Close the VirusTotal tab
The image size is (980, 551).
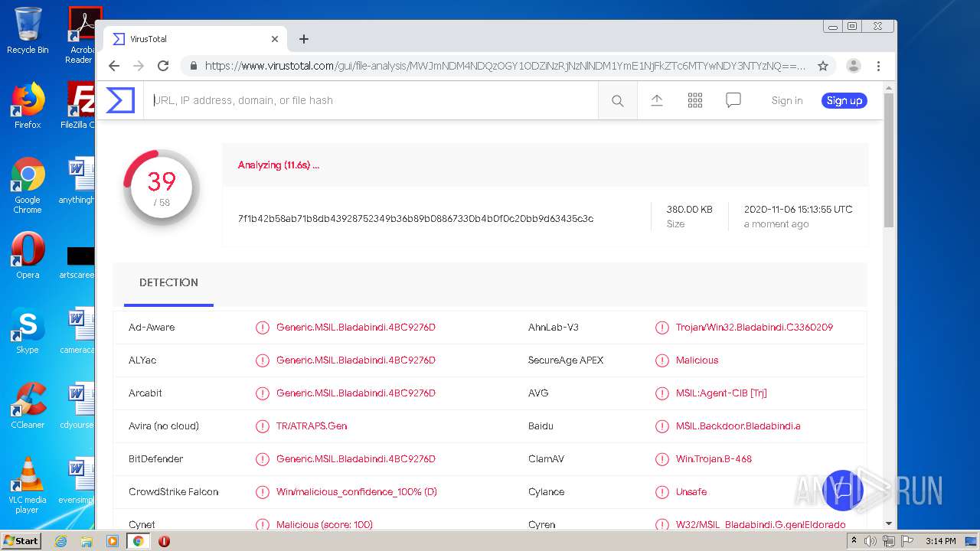[x=275, y=39]
